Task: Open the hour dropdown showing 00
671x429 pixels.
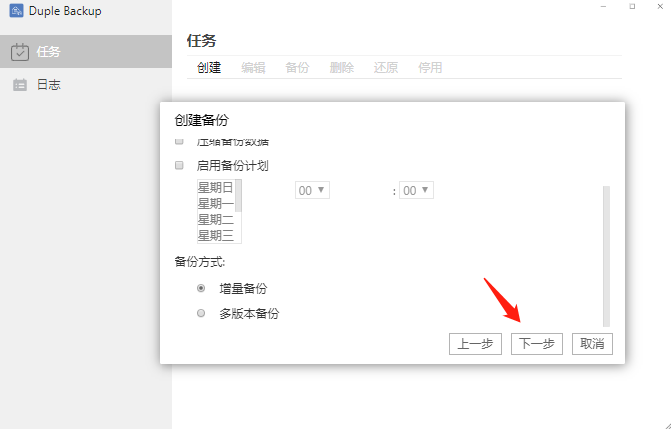Action: click(x=312, y=190)
